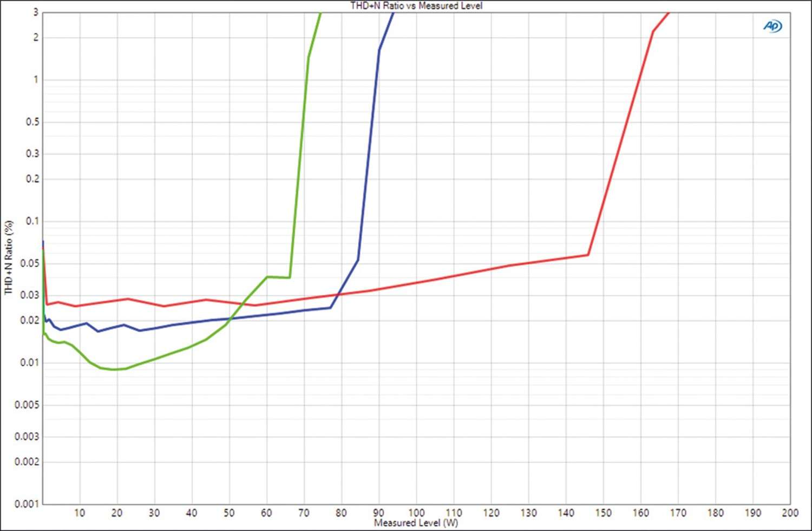Viewport: 812px width, 531px height.
Task: Click the y-axis tick label '2'
Action: coord(36,37)
